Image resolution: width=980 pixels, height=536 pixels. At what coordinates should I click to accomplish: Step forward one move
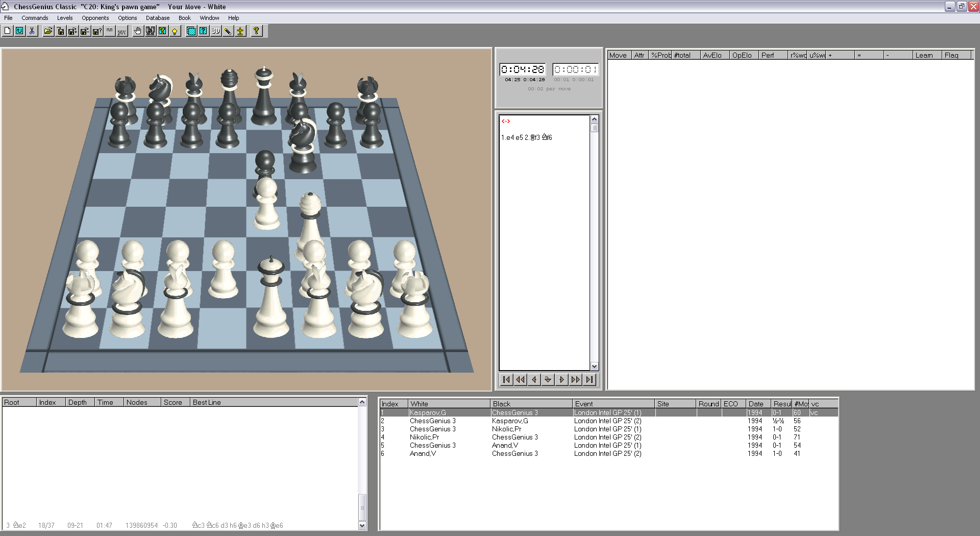pos(561,379)
